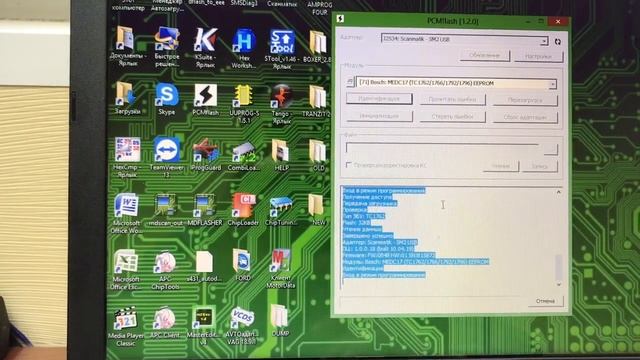
Task: Click the Тип ЭБУ: TC1762 log line
Action: point(363,216)
